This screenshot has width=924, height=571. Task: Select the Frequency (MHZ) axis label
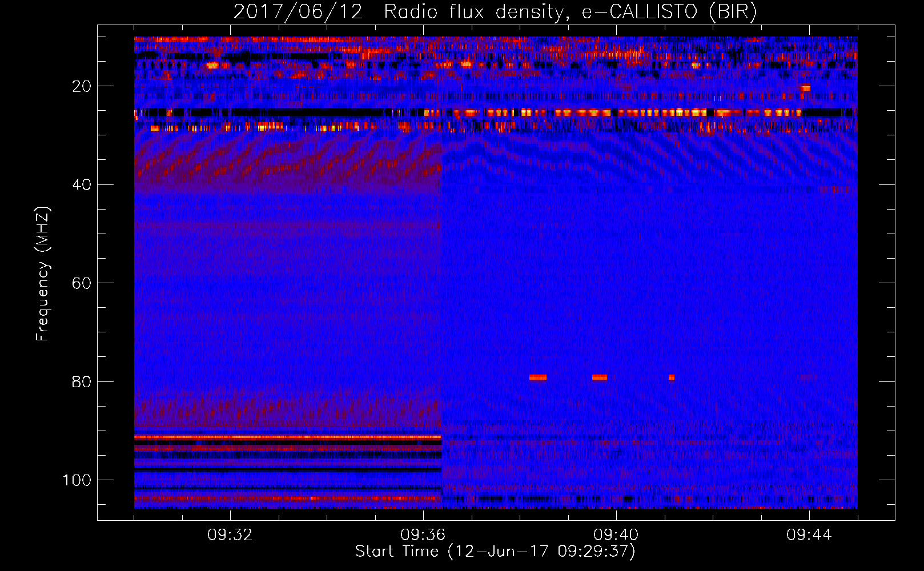[42, 274]
